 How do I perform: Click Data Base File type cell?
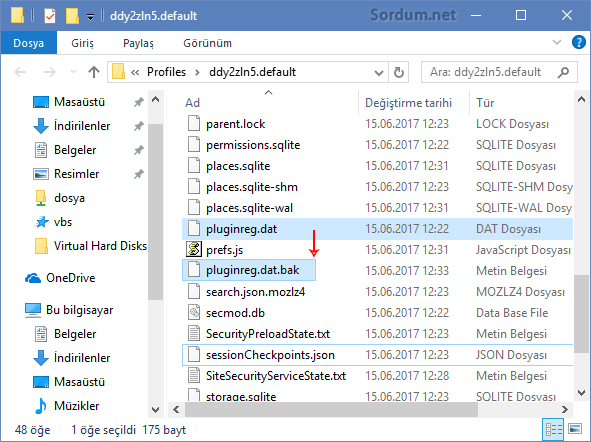[x=512, y=313]
